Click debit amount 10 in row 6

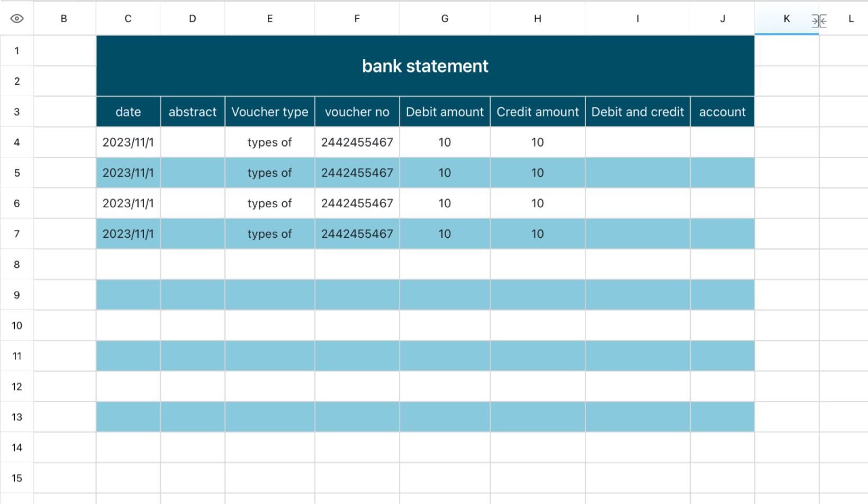coord(445,203)
